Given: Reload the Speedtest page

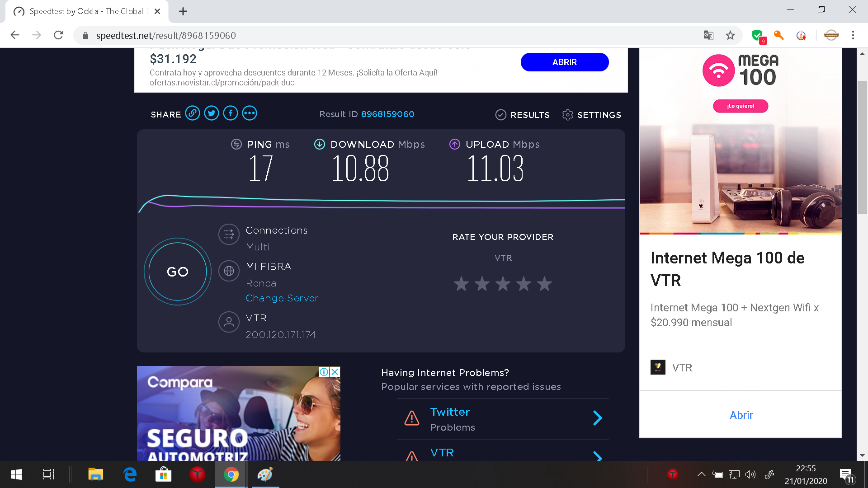Looking at the screenshot, I should pos(58,35).
